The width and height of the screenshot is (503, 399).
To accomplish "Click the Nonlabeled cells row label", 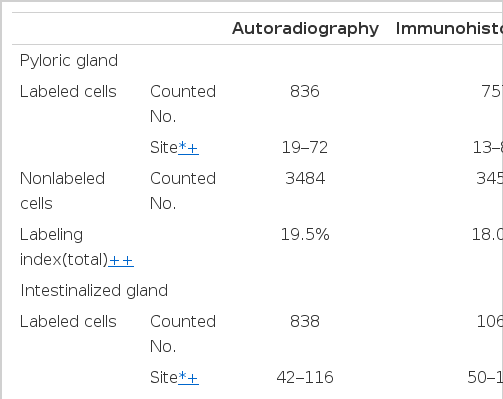I will [62, 191].
